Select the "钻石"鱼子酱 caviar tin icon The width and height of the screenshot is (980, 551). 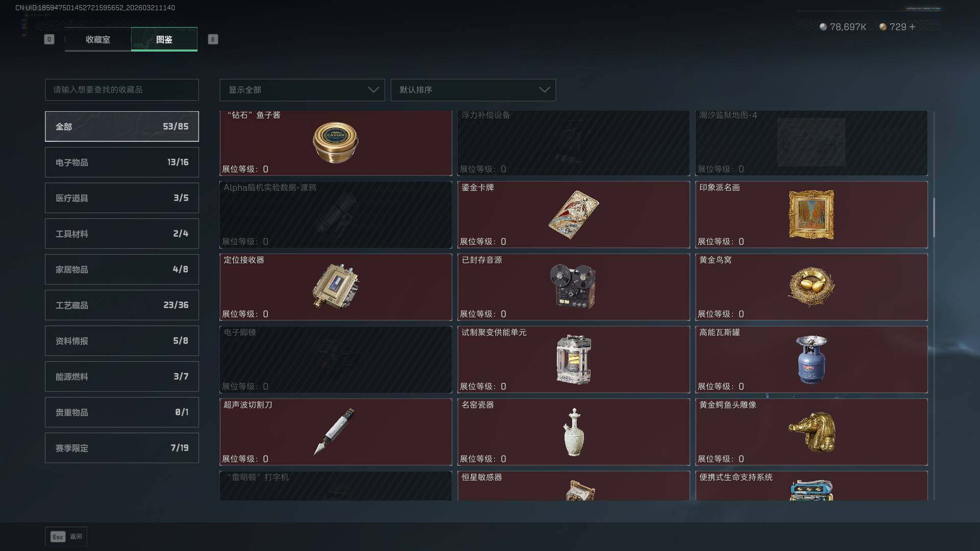335,142
